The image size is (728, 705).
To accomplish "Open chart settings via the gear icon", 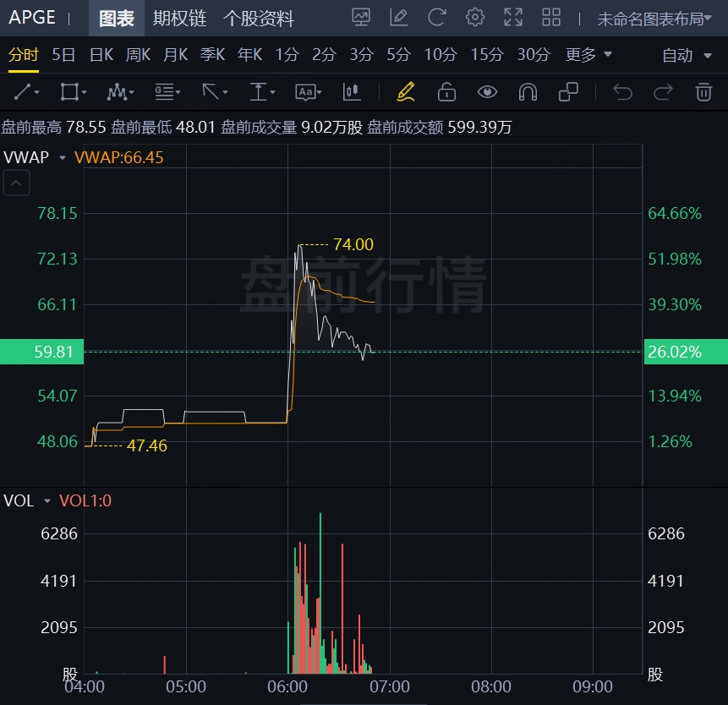I will click(x=475, y=18).
